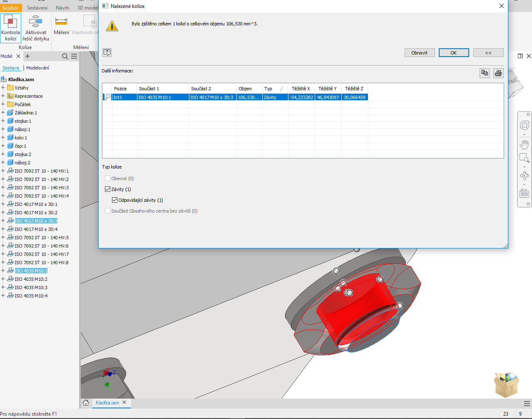Sort by Typ column header
532x419 pixels.
[275, 89]
